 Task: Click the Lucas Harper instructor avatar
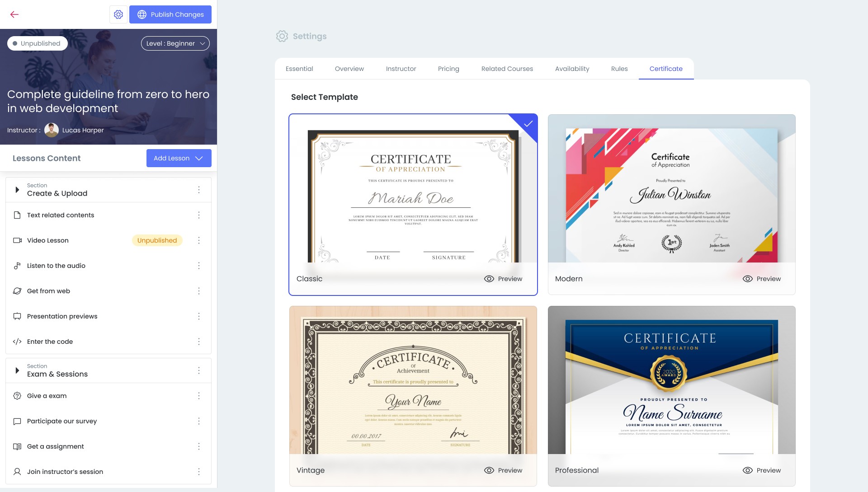[52, 130]
